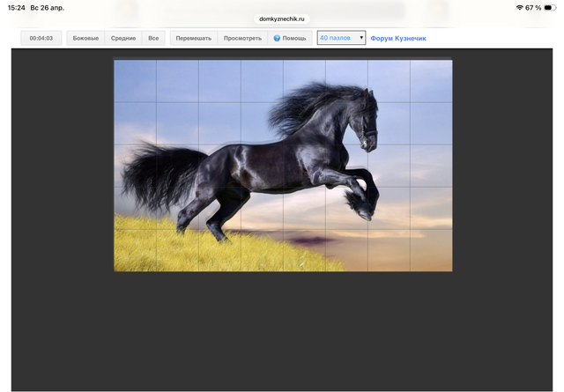Open the 40 пазлов piece-count dropdown
The height and width of the screenshot is (392, 564).
click(341, 39)
